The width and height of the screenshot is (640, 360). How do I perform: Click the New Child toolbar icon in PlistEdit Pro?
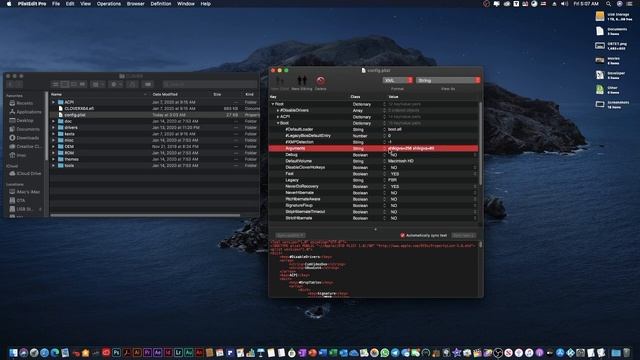tap(280, 81)
